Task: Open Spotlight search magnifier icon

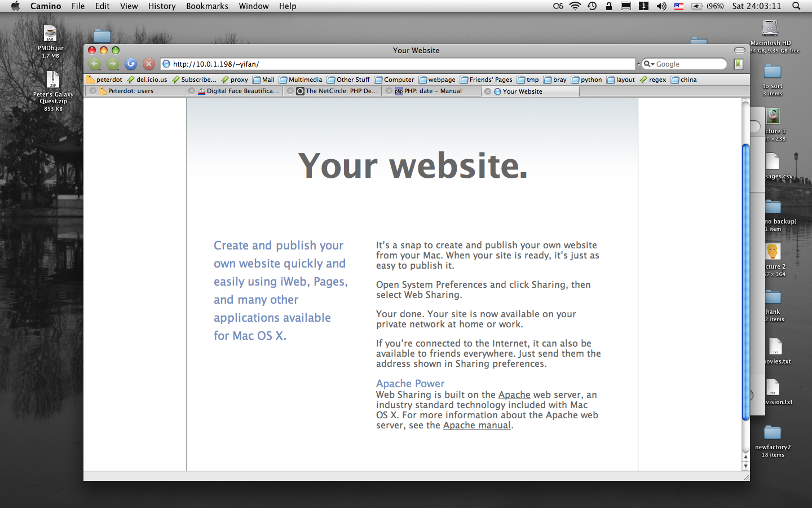Action: point(796,6)
